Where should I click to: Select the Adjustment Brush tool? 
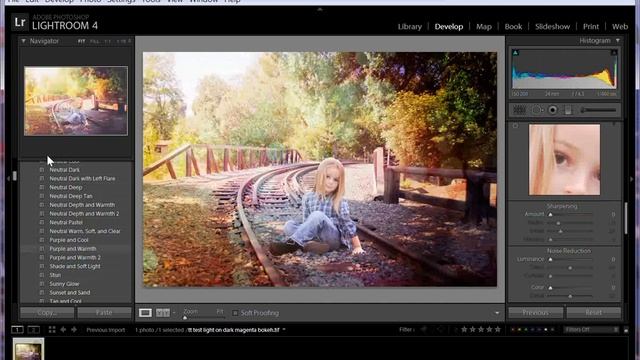[599, 110]
